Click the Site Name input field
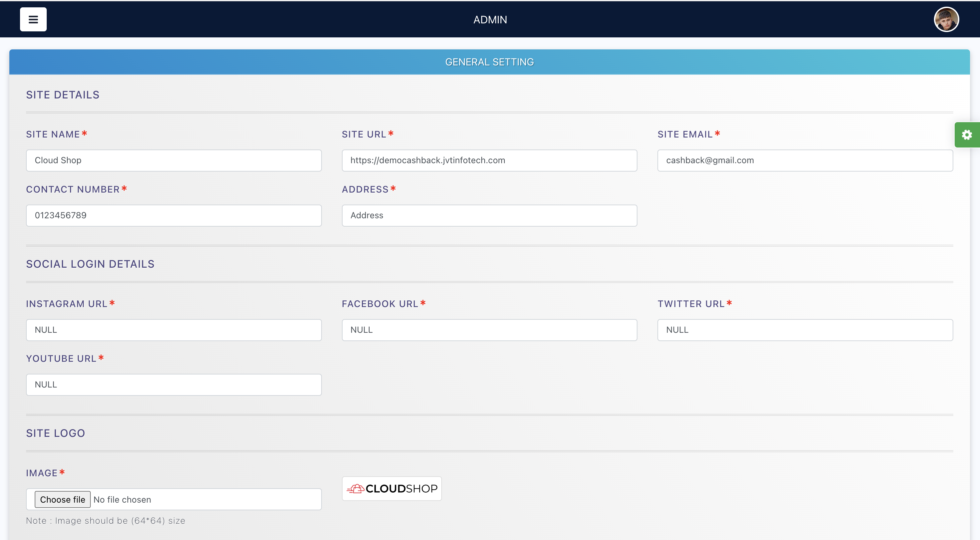The width and height of the screenshot is (980, 540). (x=174, y=160)
